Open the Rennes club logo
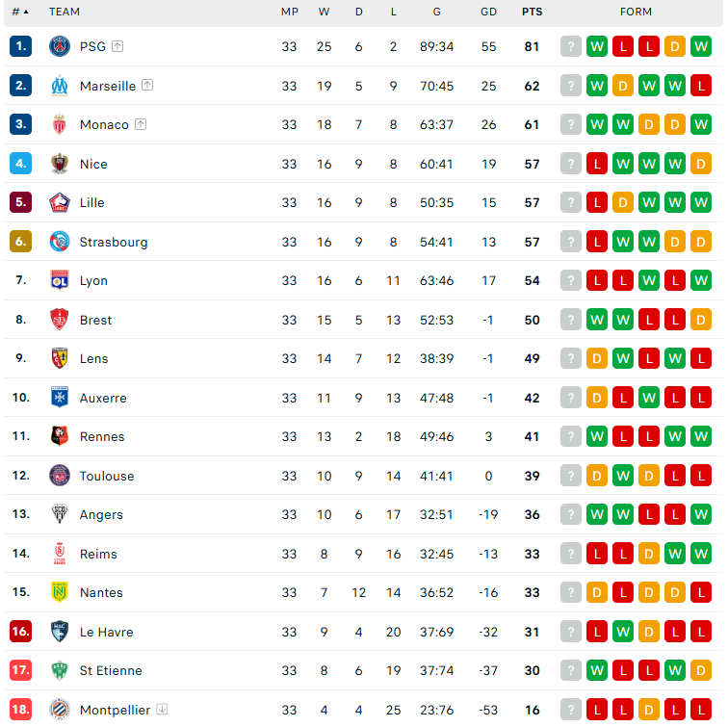 pyautogui.click(x=60, y=436)
